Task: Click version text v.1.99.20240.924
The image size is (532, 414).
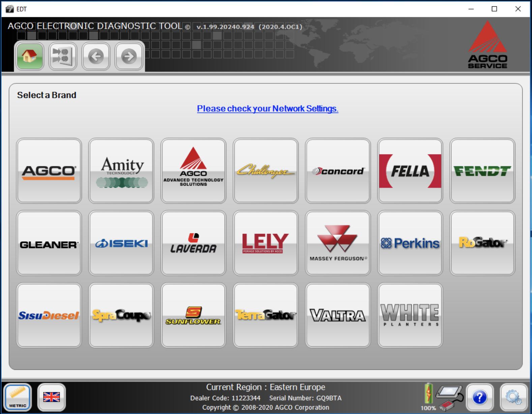Action: pyautogui.click(x=226, y=27)
